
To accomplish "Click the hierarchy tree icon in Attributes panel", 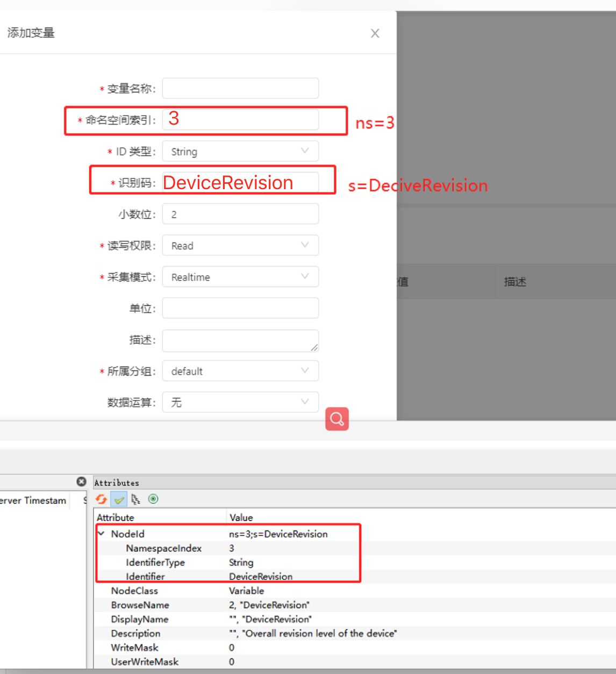I will click(135, 499).
